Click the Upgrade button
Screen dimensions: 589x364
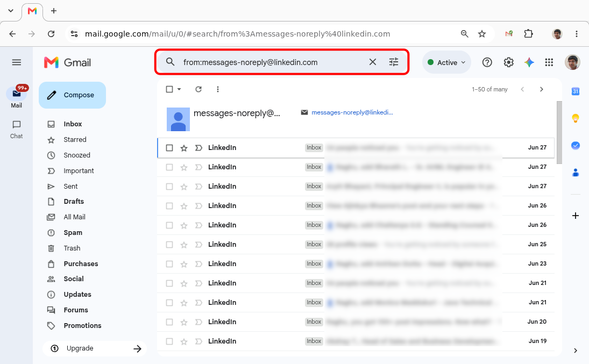[x=95, y=348]
